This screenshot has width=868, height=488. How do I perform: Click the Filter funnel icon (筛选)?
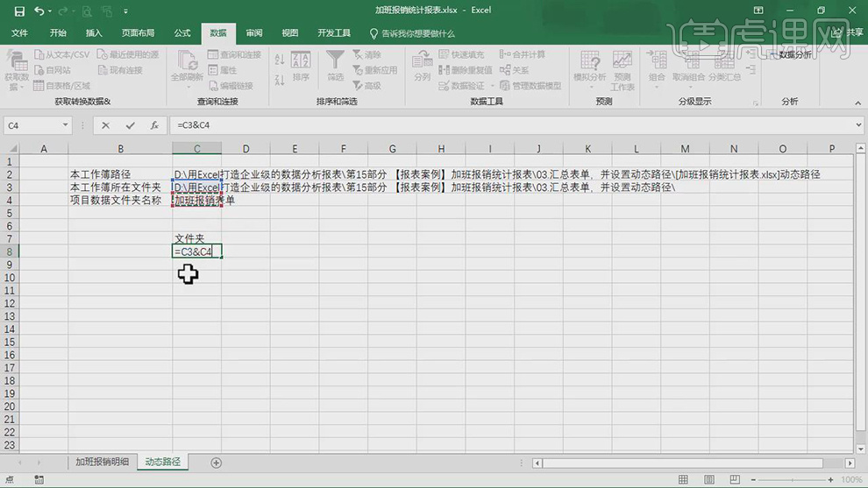tap(335, 67)
